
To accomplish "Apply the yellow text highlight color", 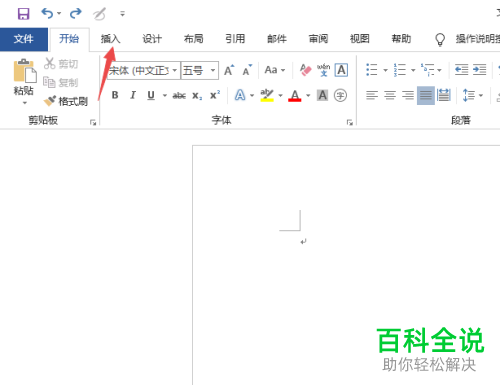I will point(267,95).
